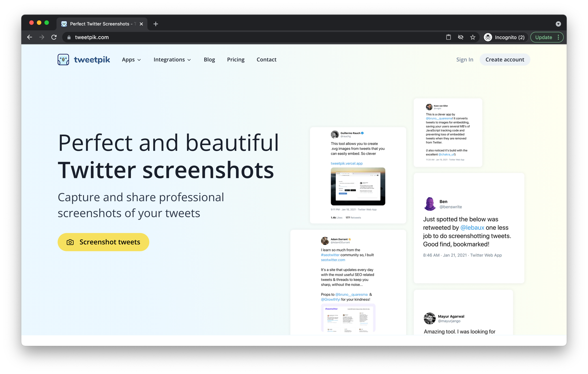
Task: Open the Blog page
Action: tap(209, 59)
